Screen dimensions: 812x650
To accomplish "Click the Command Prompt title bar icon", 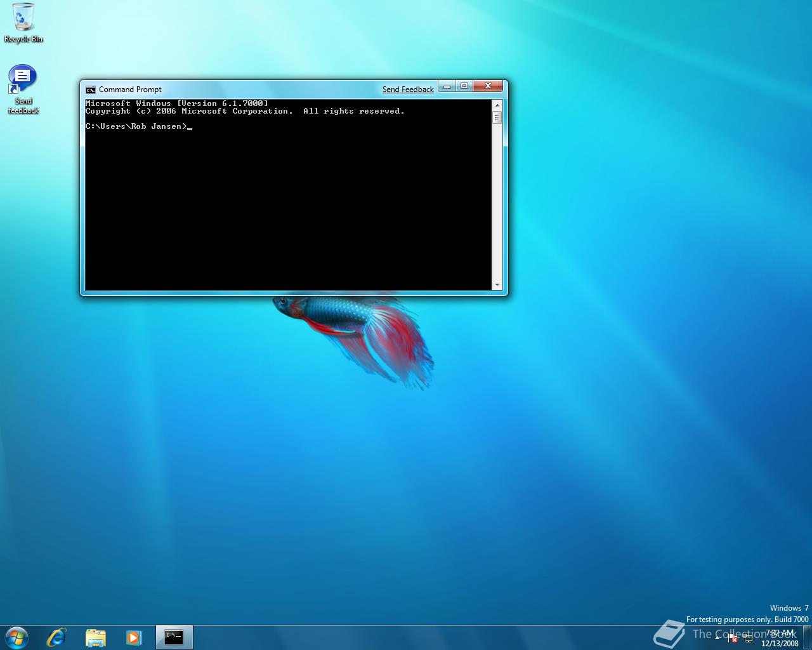I will (x=91, y=90).
